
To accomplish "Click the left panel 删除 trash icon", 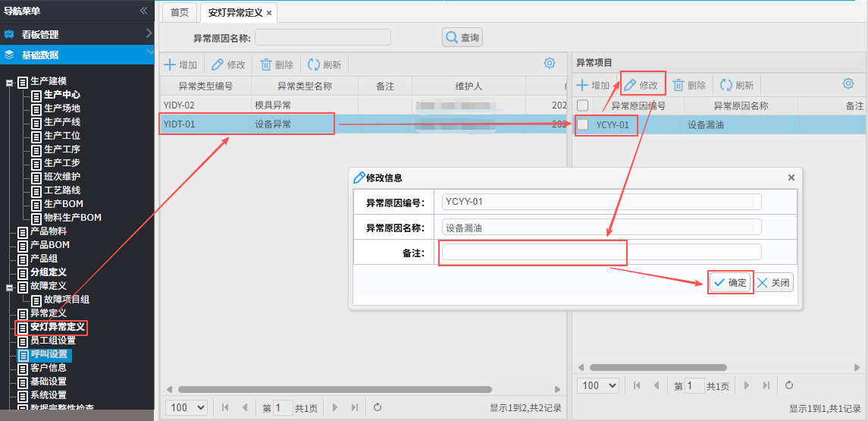I will pyautogui.click(x=266, y=65).
